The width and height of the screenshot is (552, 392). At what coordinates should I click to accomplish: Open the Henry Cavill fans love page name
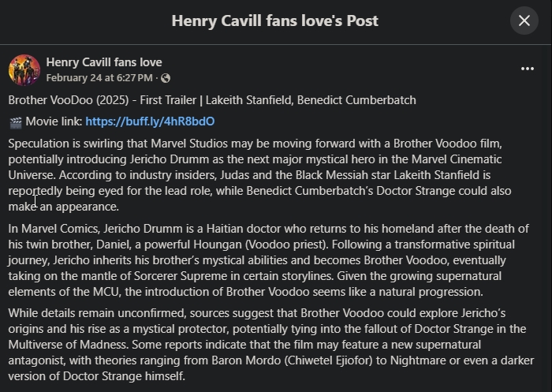click(103, 62)
